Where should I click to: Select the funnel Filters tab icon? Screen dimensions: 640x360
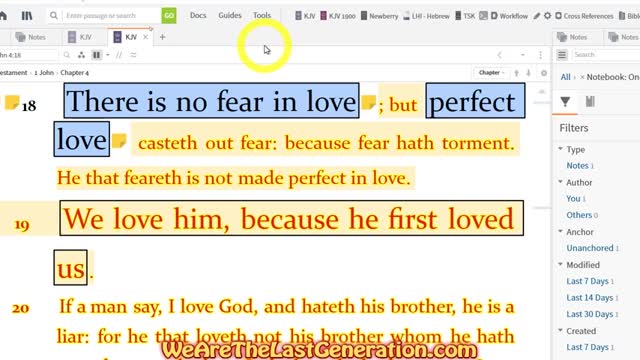[565, 101]
